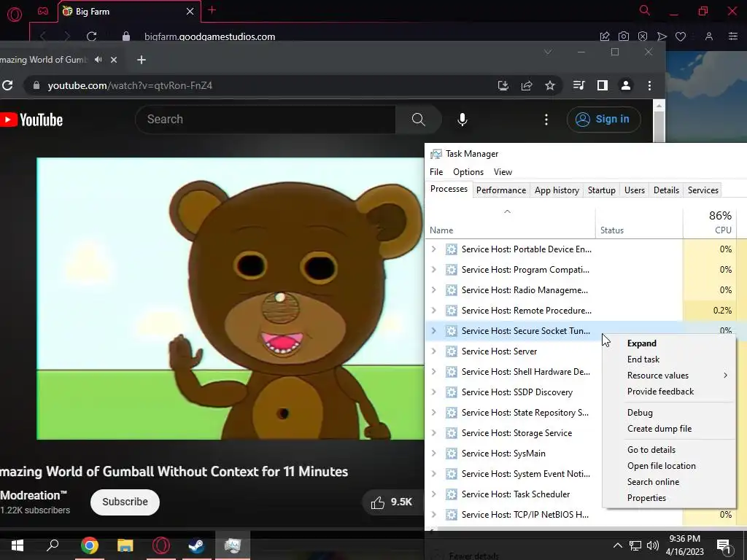747x560 pixels.
Task: Open new tab in Opera browser
Action: point(212,10)
